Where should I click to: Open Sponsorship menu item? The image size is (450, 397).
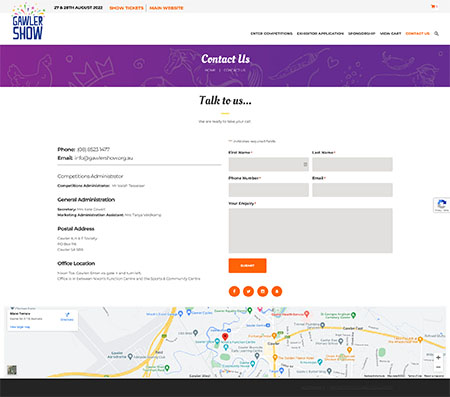click(362, 34)
